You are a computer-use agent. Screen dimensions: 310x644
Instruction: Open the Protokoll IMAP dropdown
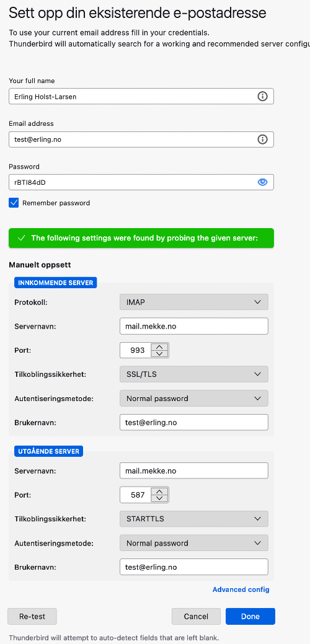point(194,302)
